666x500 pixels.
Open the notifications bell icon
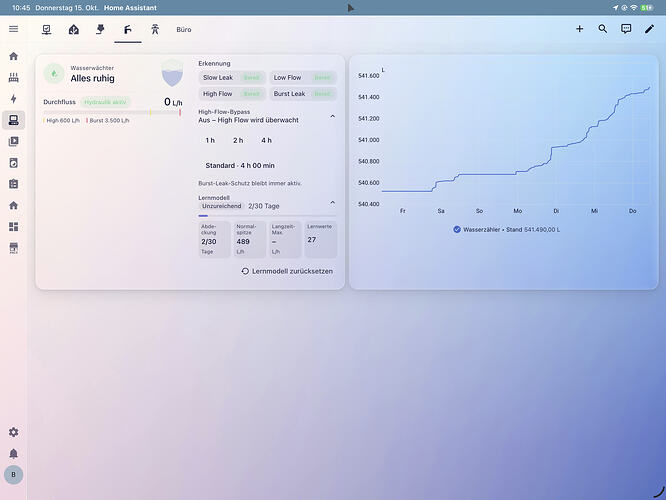click(x=14, y=454)
